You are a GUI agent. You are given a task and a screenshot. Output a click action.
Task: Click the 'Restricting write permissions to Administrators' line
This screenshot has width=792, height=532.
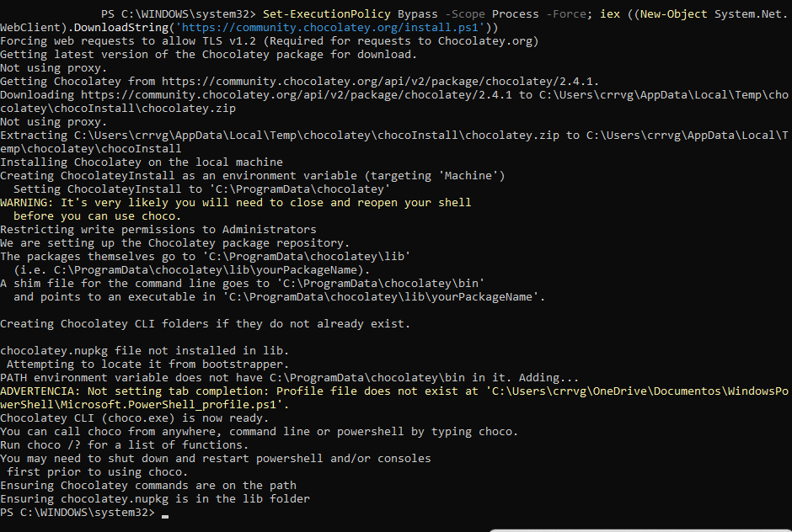158,230
